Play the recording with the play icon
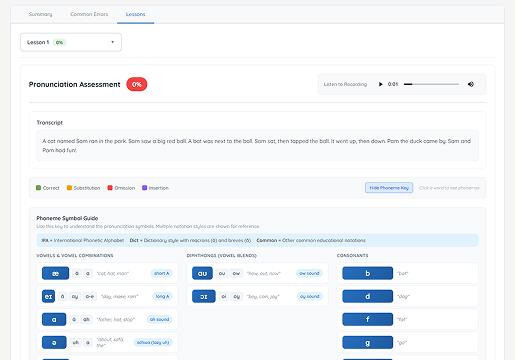This screenshot has width=515, height=360. (x=380, y=84)
